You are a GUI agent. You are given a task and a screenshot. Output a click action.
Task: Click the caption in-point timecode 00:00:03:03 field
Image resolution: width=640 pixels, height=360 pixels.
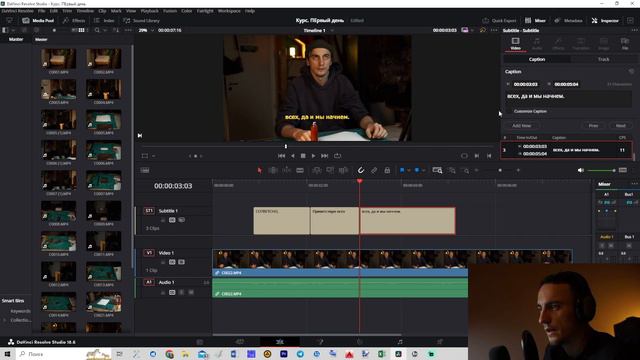pos(525,84)
